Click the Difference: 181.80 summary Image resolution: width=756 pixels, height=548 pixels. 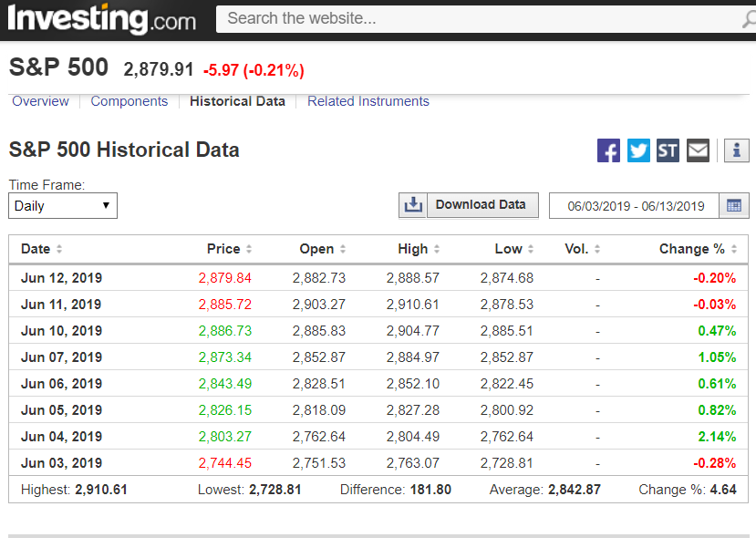point(396,491)
